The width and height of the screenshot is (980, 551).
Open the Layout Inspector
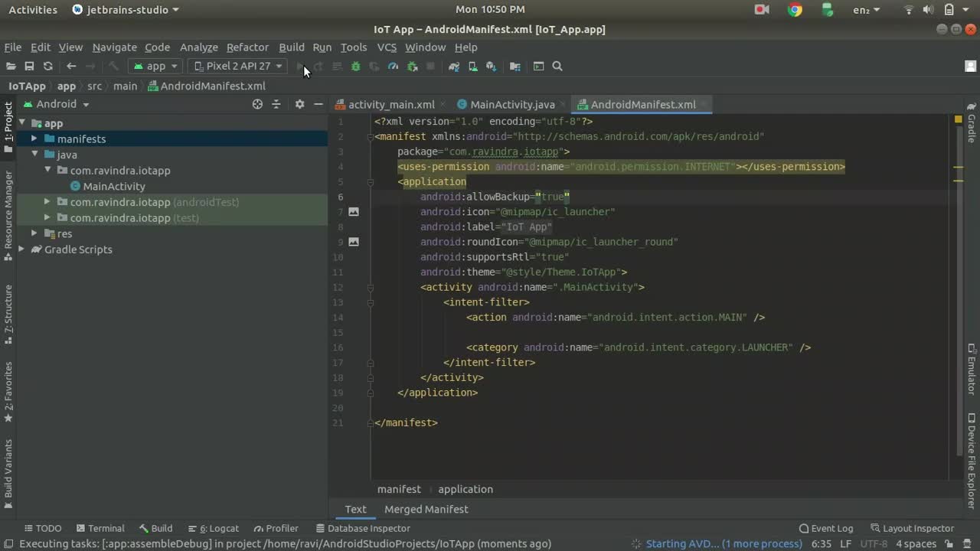911,528
